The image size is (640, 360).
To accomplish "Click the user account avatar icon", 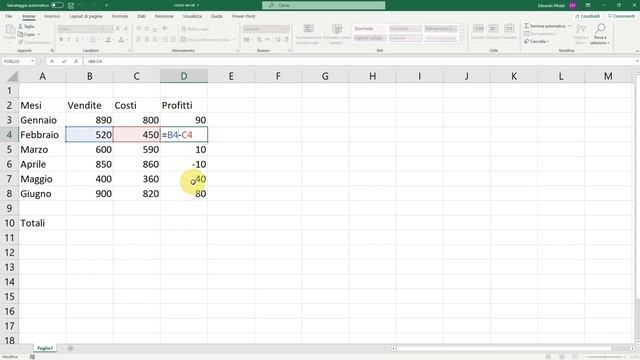I will [573, 5].
